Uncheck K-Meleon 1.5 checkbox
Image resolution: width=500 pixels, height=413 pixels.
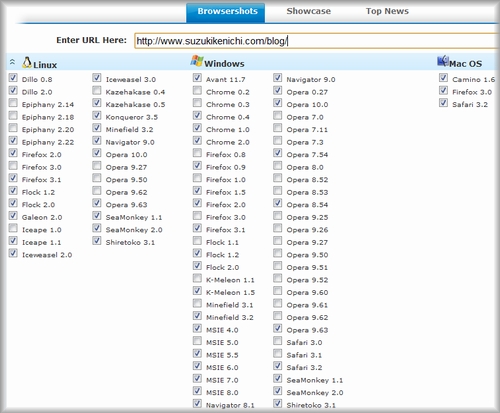pos(197,291)
